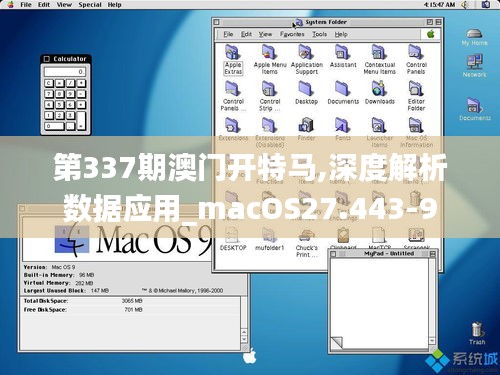Open the Desktop folder in System Folder
The image size is (500, 375).
point(306,89)
